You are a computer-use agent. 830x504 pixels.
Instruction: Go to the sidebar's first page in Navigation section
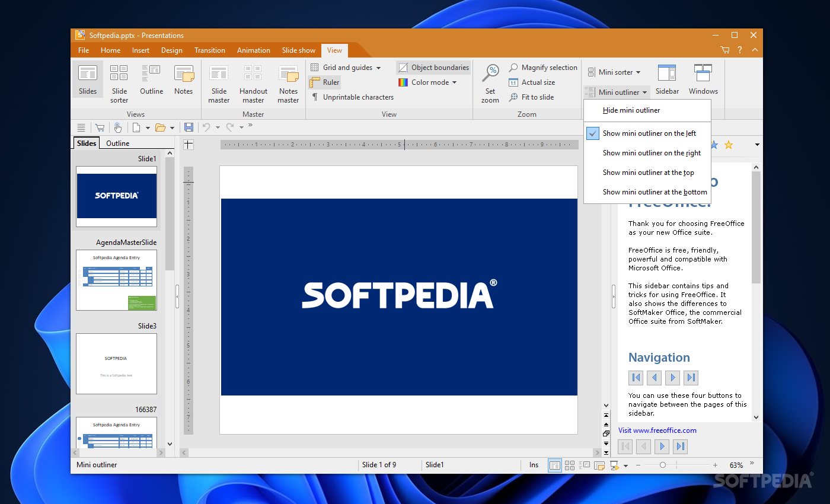pyautogui.click(x=636, y=377)
